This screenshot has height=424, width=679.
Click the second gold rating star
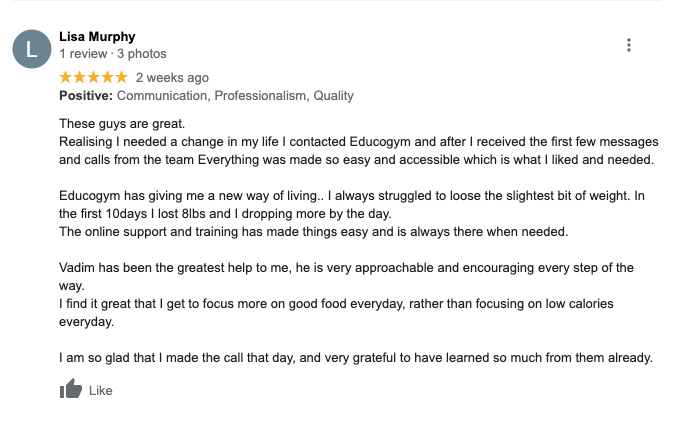click(80, 78)
